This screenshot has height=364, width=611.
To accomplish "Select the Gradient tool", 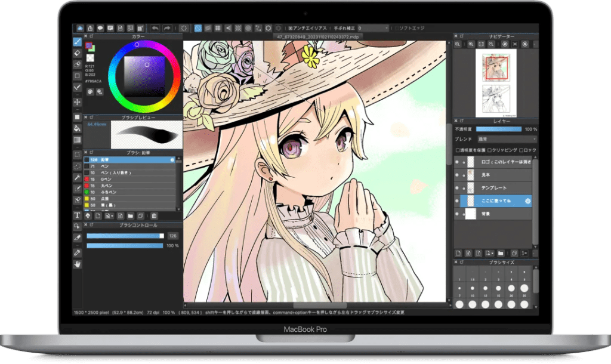I will tap(77, 140).
